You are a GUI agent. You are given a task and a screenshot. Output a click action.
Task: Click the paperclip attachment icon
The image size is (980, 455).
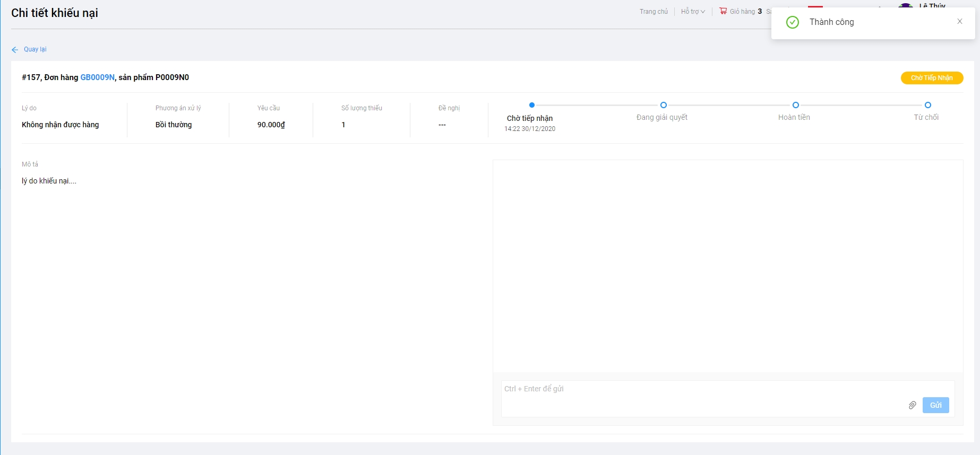[912, 405]
